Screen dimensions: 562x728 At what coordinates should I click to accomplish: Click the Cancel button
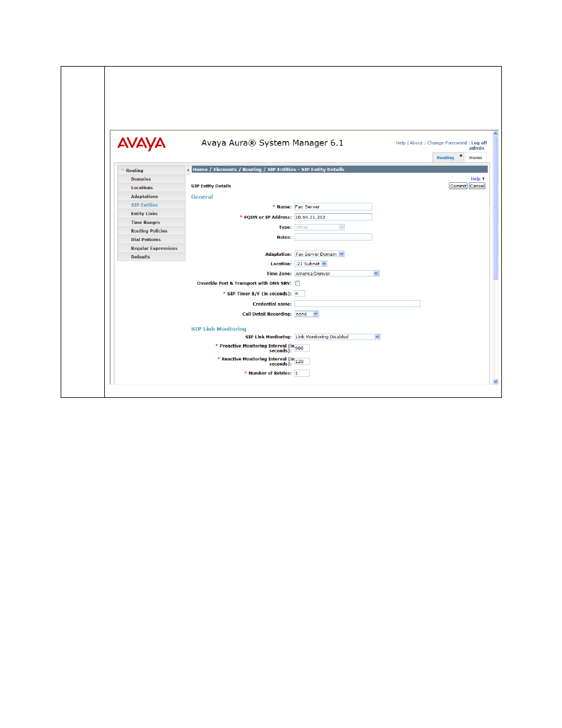(477, 186)
